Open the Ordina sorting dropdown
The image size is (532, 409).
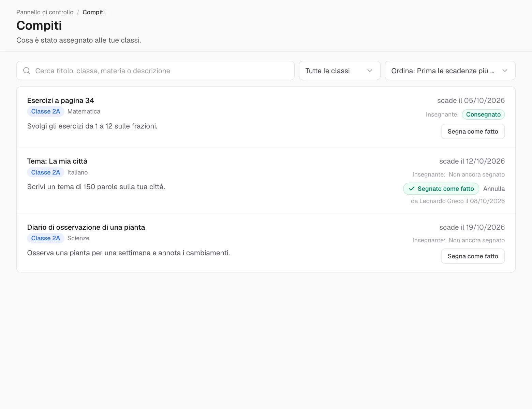[x=450, y=71]
